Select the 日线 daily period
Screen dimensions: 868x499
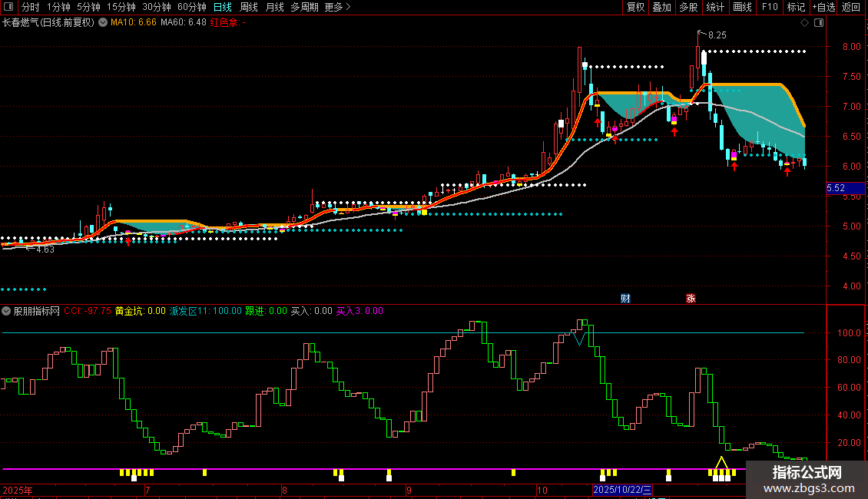[x=223, y=7]
